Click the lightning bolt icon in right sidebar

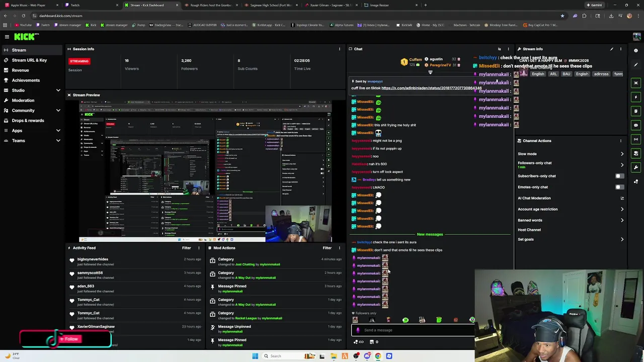[636, 97]
